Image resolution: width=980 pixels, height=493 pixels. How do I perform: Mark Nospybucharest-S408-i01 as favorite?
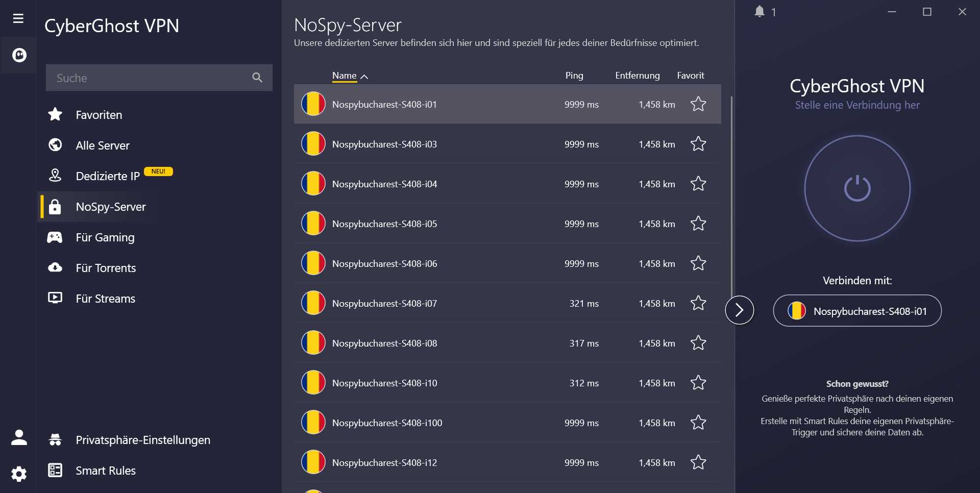pos(698,105)
